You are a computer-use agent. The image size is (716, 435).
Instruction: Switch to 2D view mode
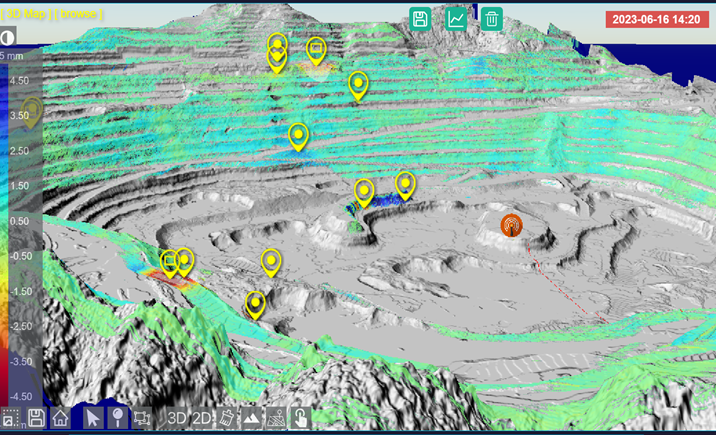click(201, 418)
